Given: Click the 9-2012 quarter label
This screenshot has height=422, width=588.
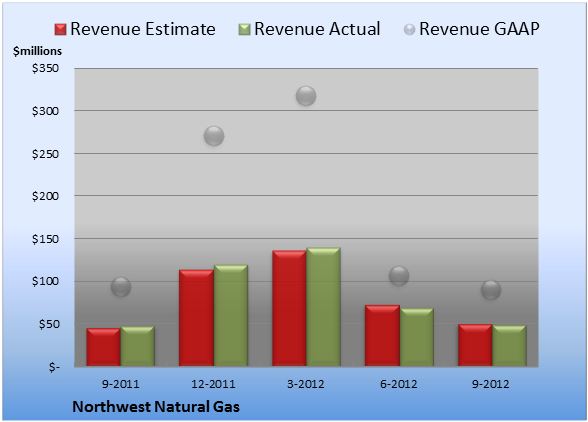Looking at the screenshot, I should coord(491,384).
